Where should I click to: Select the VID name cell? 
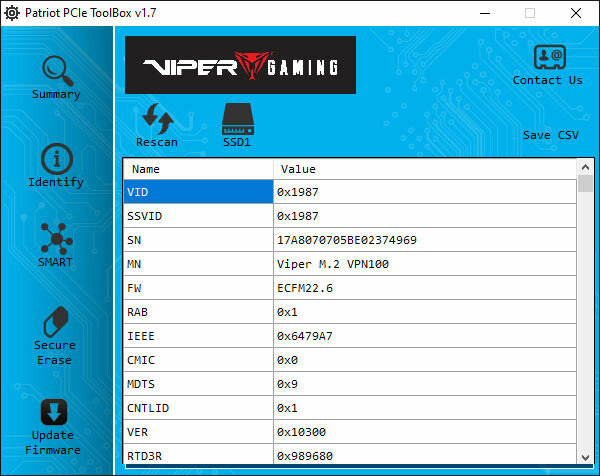(199, 192)
